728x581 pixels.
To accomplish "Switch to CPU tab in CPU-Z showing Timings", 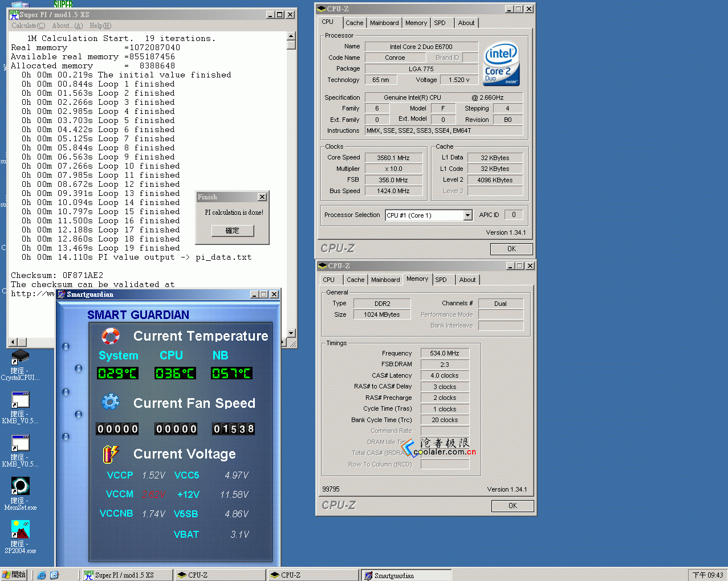I will 329,280.
